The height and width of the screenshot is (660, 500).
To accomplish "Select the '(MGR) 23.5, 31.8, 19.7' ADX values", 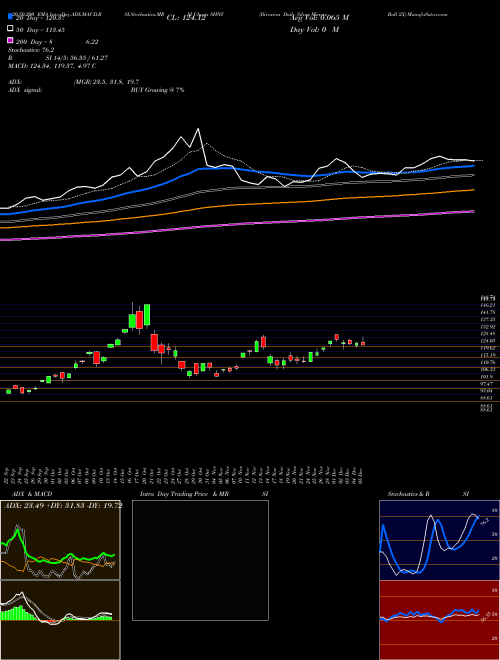I will 106,82.
